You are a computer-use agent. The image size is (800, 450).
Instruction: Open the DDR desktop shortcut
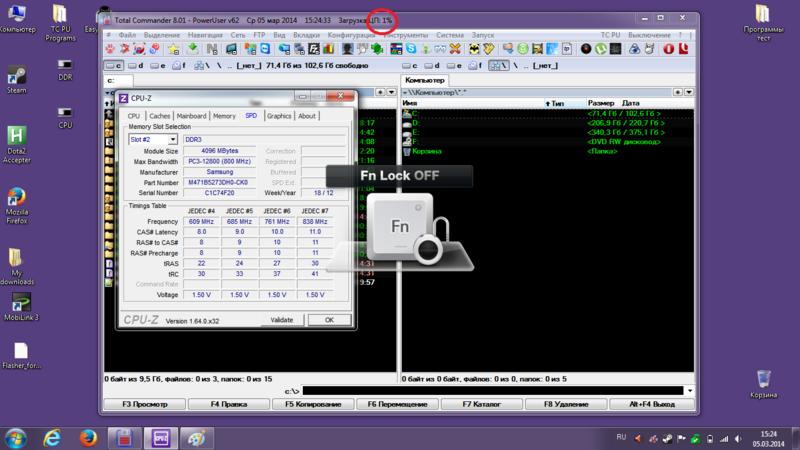coord(65,70)
